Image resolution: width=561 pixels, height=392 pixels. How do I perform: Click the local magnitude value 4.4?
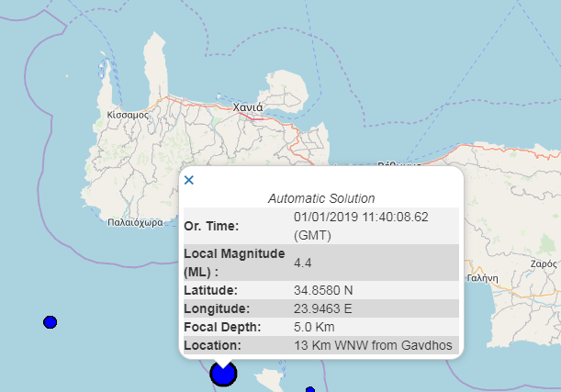click(x=303, y=263)
